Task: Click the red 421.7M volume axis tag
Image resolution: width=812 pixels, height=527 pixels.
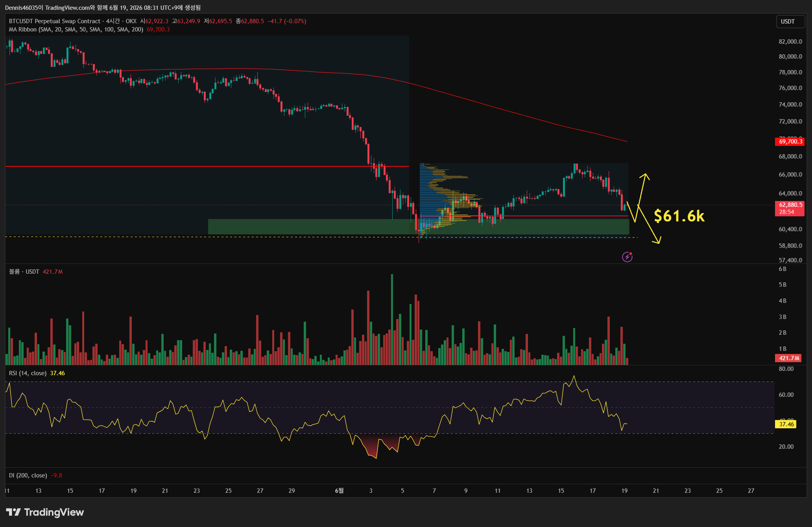Action: pos(788,358)
